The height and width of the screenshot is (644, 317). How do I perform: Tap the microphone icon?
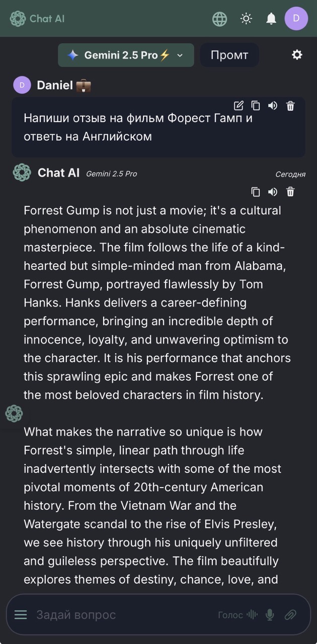[x=270, y=615]
